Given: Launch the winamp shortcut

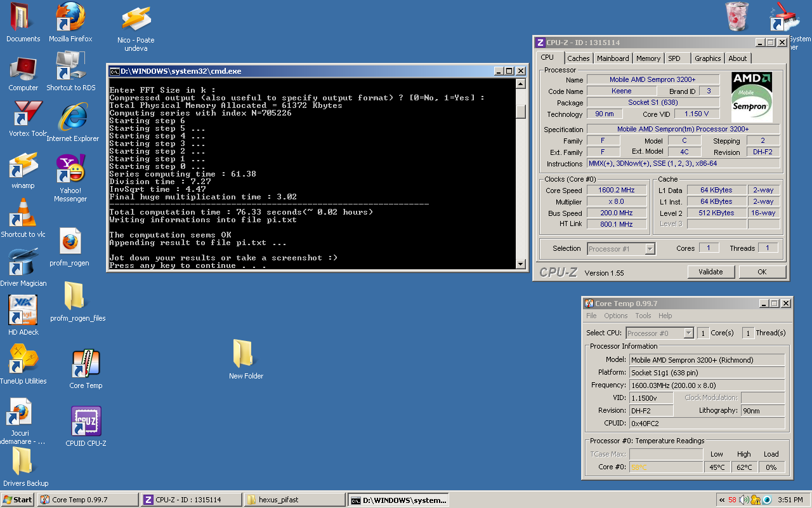Looking at the screenshot, I should (x=23, y=170).
